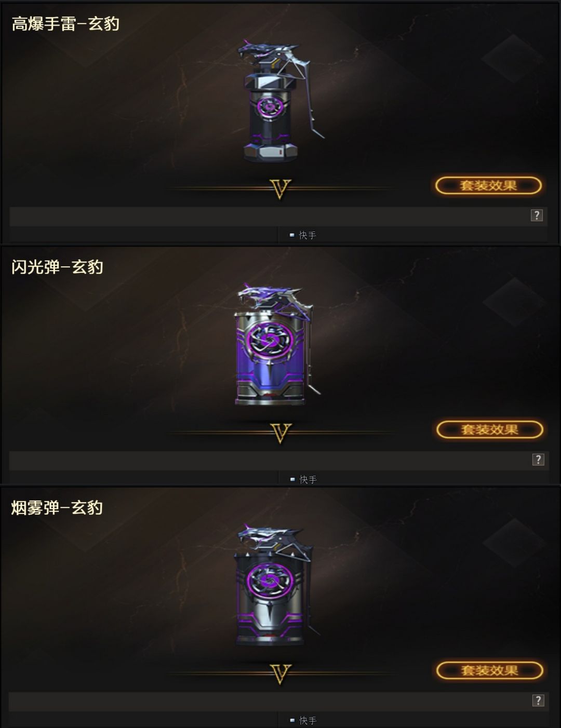The height and width of the screenshot is (728, 561).
Task: Select the 烟雾弹 smoke grenade image
Action: tap(275, 585)
